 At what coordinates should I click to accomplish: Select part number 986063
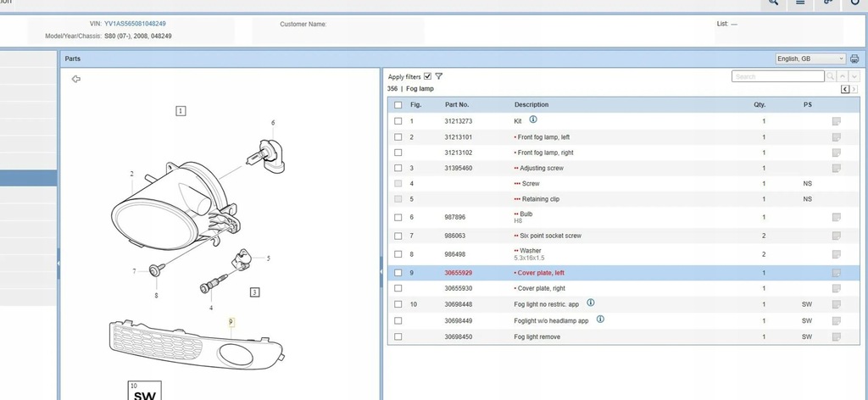455,236
